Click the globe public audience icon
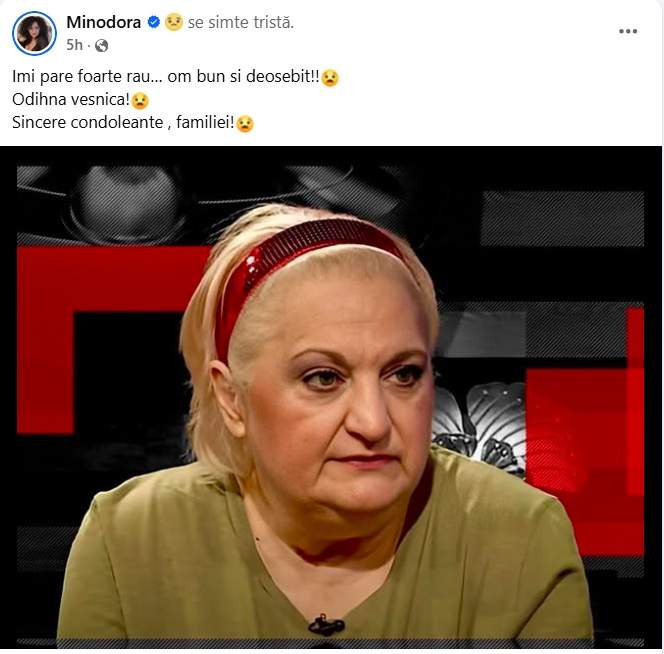Image resolution: width=664 pixels, height=654 pixels. pyautogui.click(x=102, y=45)
